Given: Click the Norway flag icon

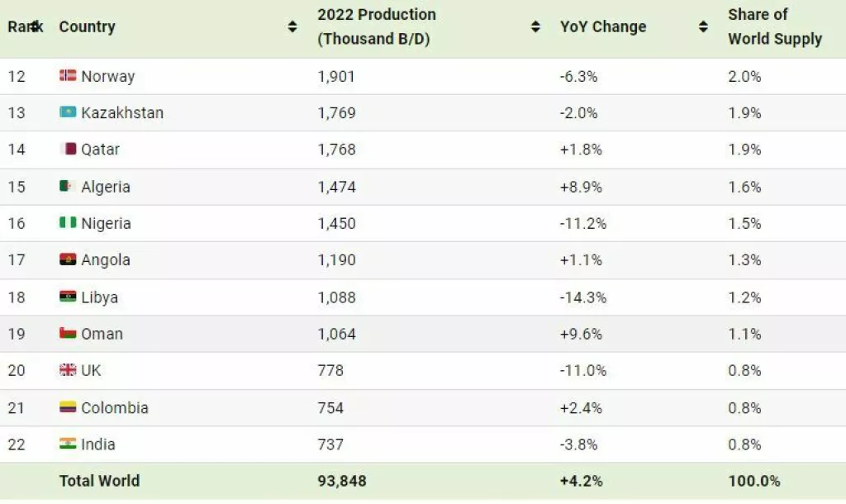Looking at the screenshot, I should (68, 76).
